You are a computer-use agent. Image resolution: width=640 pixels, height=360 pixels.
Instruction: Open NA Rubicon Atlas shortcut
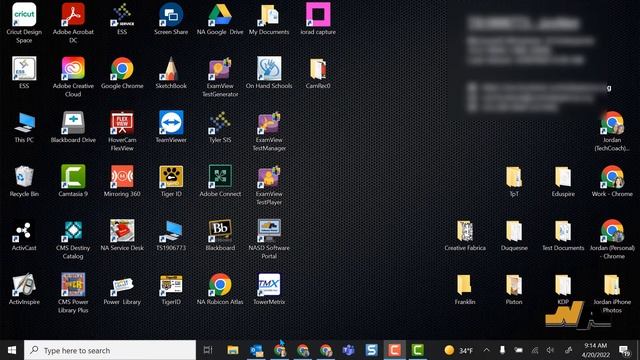click(220, 289)
